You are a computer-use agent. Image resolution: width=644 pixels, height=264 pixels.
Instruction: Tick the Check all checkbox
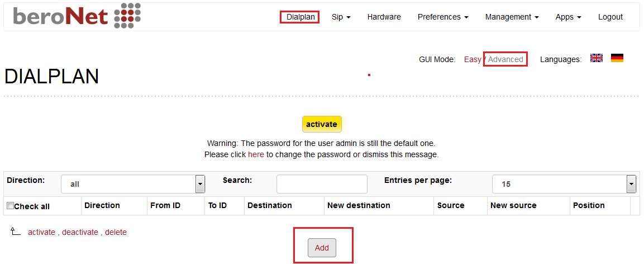(10, 206)
